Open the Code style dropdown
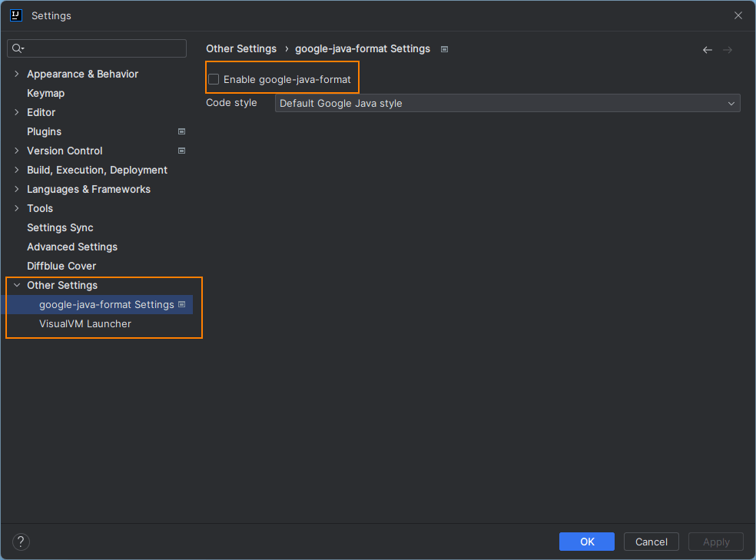Screen dimensions: 756x560 [x=507, y=102]
